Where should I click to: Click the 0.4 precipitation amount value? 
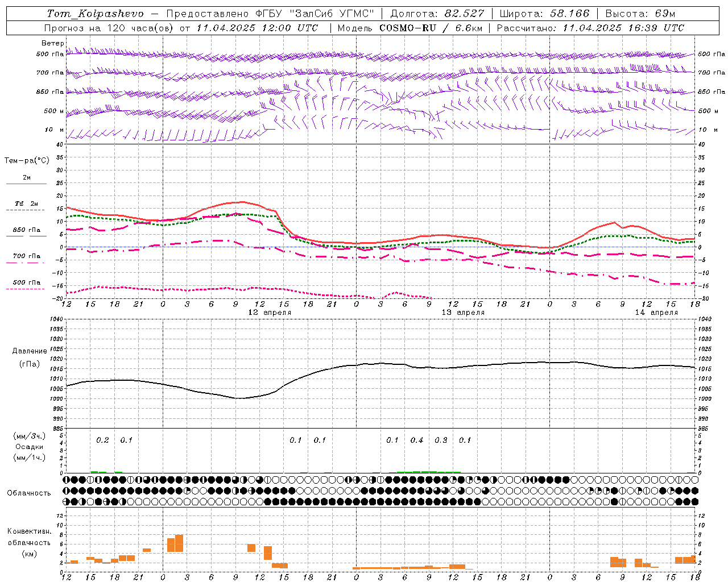[x=417, y=440]
